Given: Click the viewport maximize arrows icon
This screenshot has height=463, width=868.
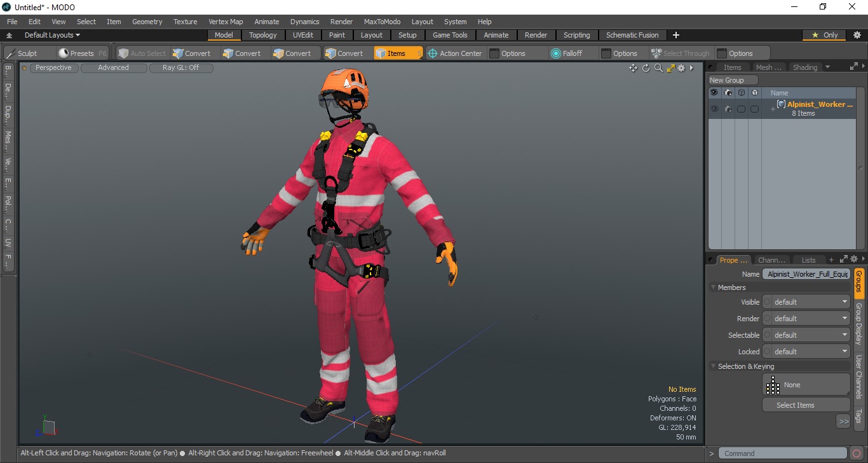Looking at the screenshot, I should pos(670,68).
